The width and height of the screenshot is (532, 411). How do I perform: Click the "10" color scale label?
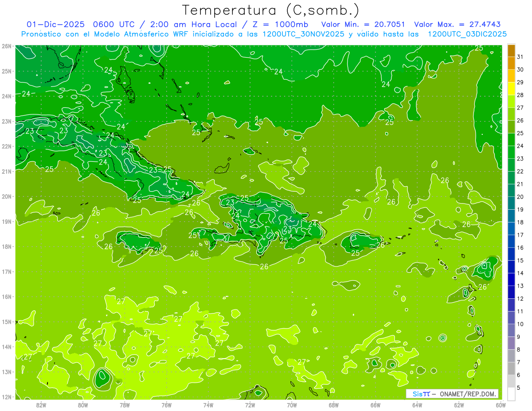point(520,324)
